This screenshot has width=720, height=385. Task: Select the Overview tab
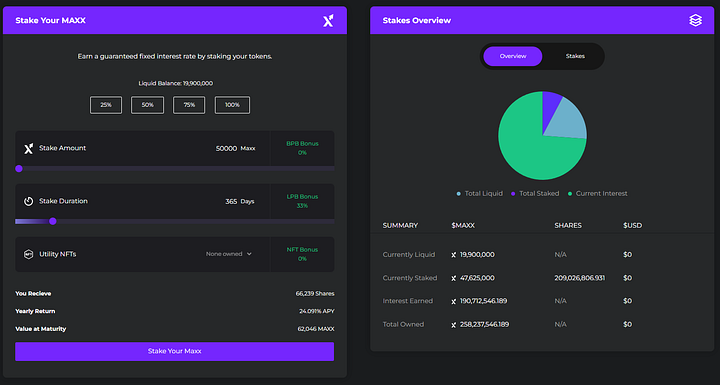pyautogui.click(x=513, y=56)
